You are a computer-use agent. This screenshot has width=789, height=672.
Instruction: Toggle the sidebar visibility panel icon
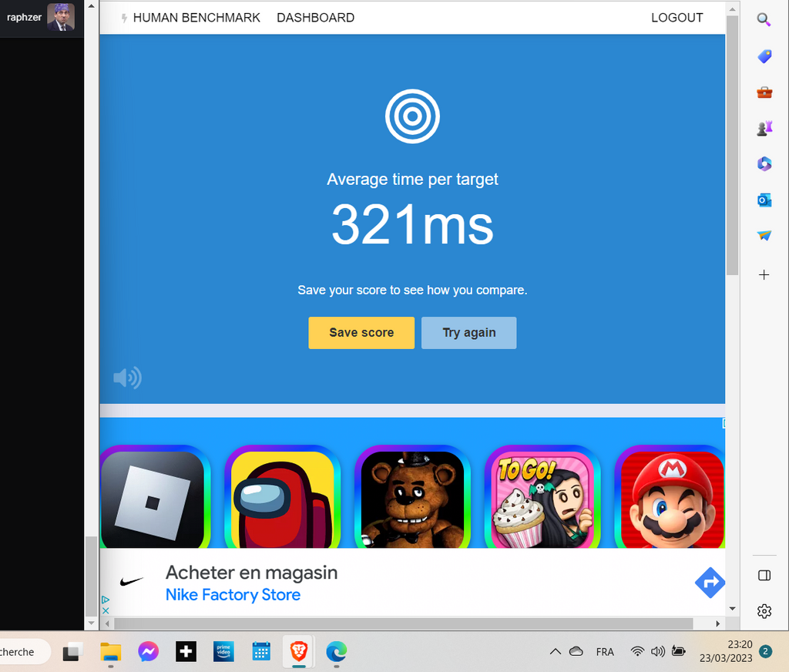(x=764, y=576)
